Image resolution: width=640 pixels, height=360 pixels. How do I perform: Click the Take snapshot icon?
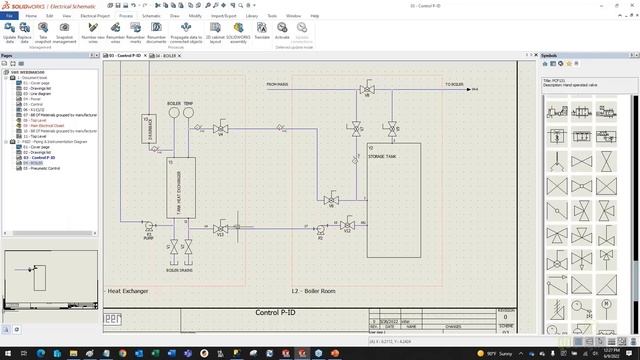coord(43,32)
